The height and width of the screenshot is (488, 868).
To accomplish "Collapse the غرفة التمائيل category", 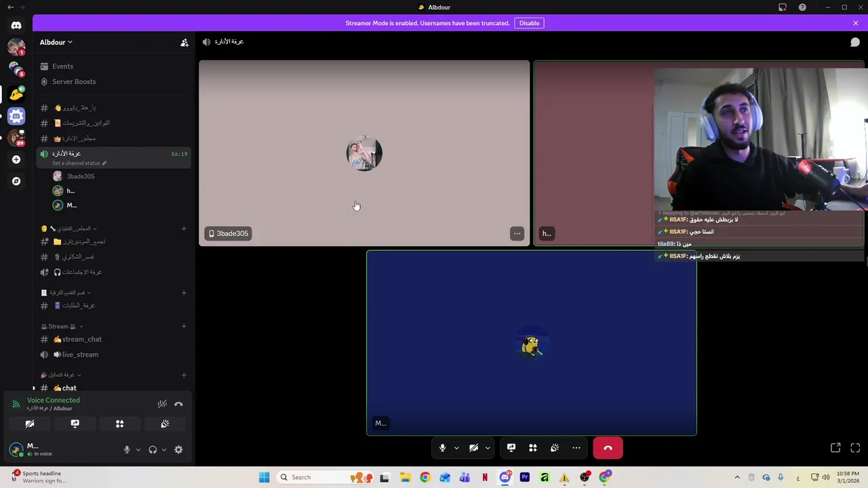I will point(60,375).
